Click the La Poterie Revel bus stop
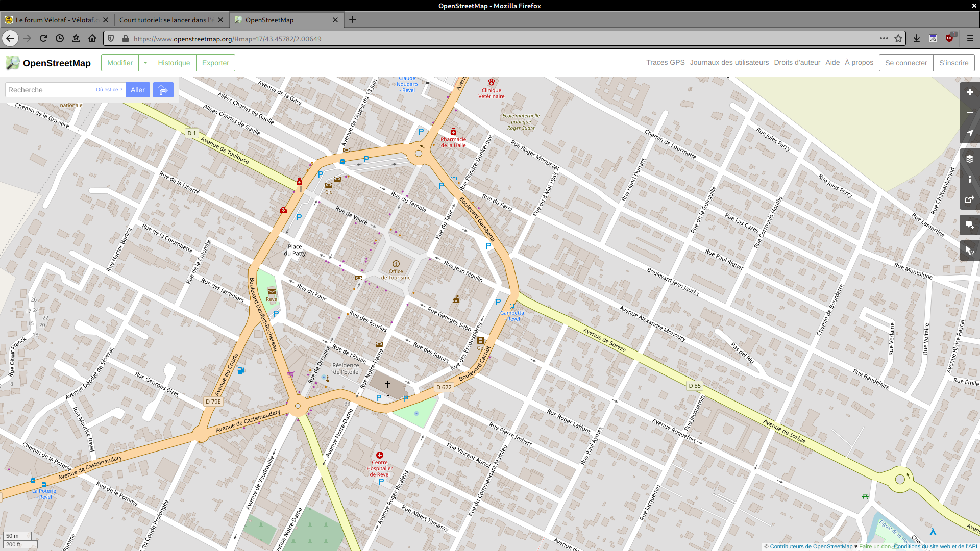The image size is (980, 551). pyautogui.click(x=44, y=485)
